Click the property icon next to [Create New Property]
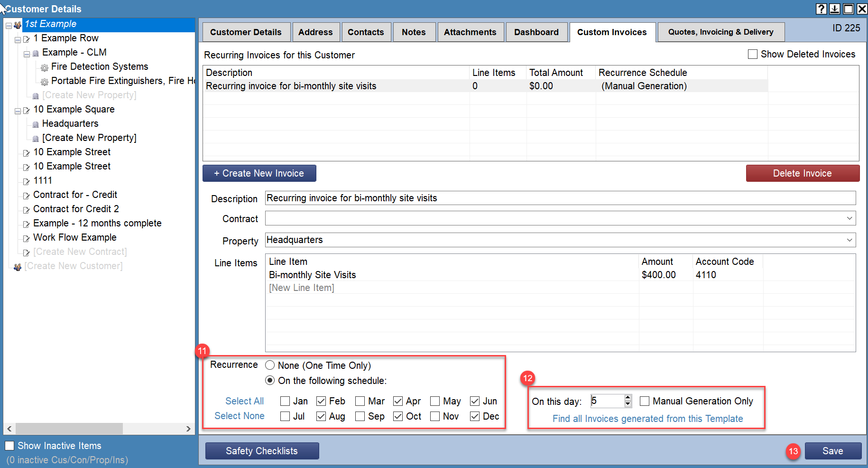Screen dimensions: 868x468 (35, 138)
